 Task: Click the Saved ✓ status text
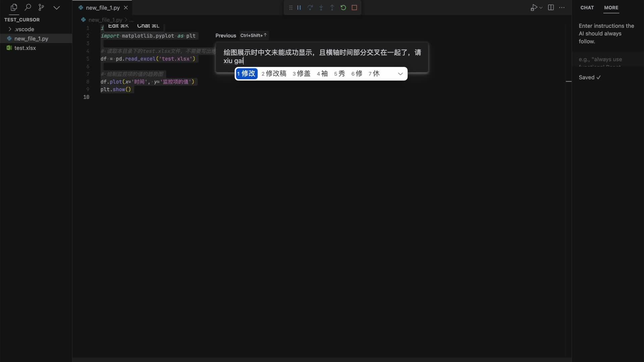[x=589, y=77]
